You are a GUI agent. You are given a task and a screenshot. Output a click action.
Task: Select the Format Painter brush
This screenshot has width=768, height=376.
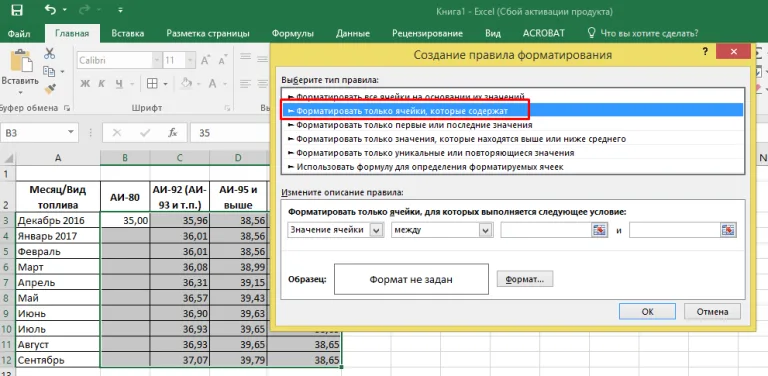coord(49,89)
